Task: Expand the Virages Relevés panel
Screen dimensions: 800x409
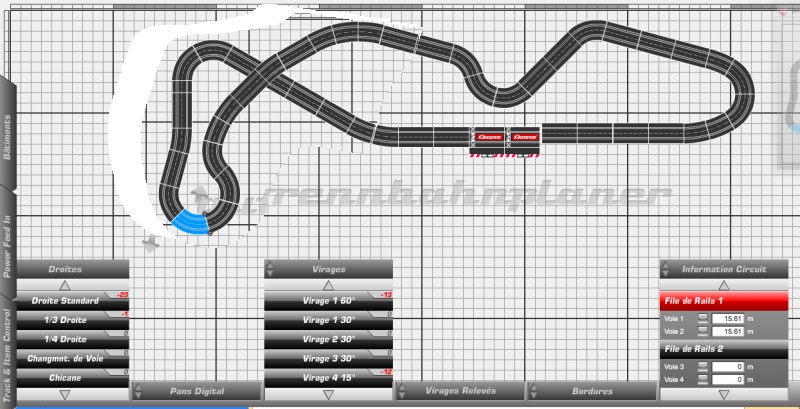Action: tap(459, 390)
